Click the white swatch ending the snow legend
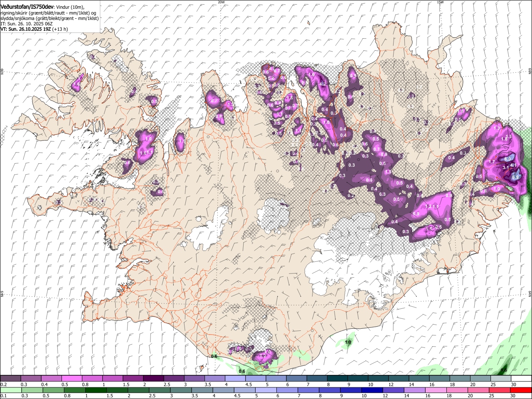The image size is (532, 399). 521,378
